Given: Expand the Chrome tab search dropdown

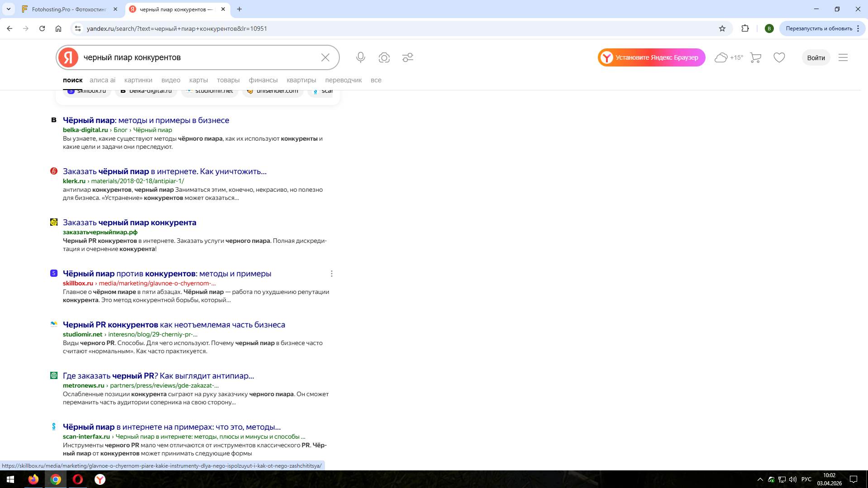Looking at the screenshot, I should [x=9, y=9].
